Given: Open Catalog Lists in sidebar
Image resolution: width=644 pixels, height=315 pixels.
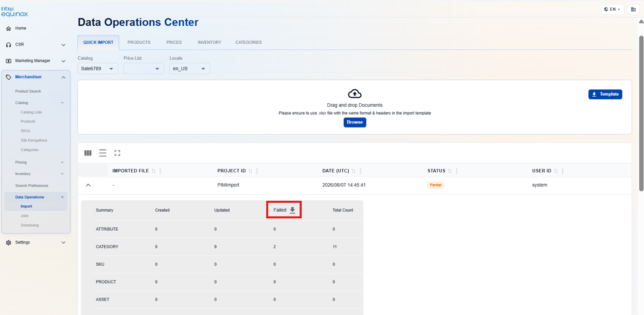Looking at the screenshot, I should point(31,112).
